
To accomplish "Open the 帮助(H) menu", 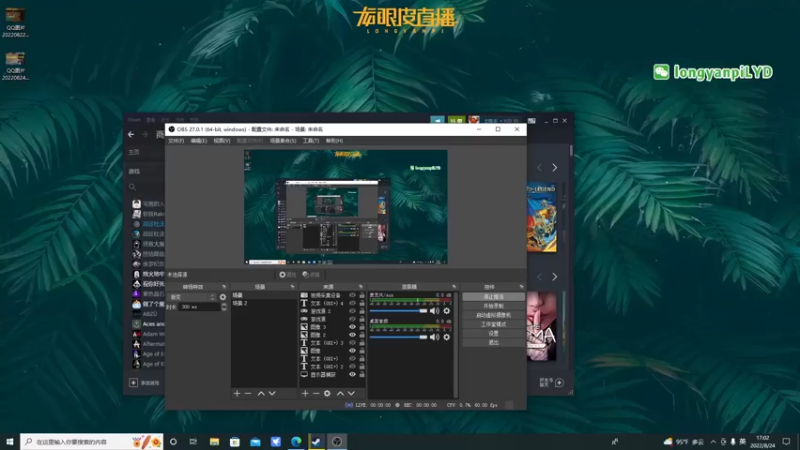I will click(334, 140).
